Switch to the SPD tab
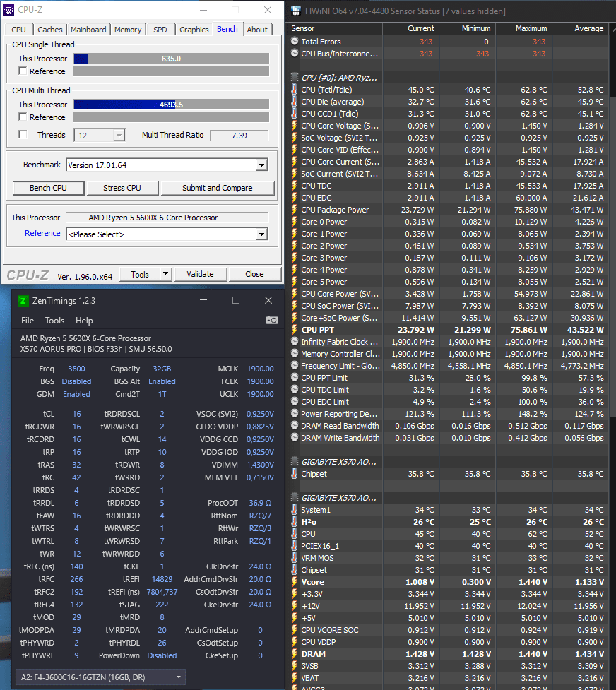This screenshot has height=690, width=616. tap(160, 30)
